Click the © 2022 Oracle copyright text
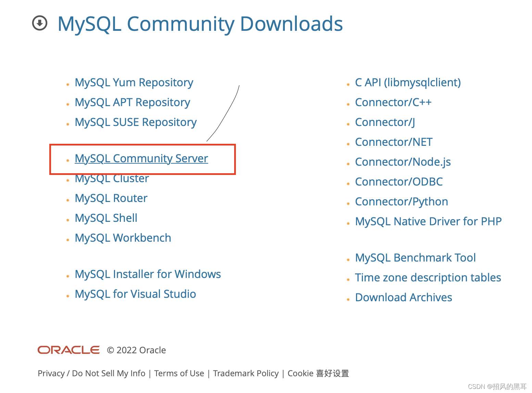The height and width of the screenshot is (393, 532). pyautogui.click(x=136, y=350)
